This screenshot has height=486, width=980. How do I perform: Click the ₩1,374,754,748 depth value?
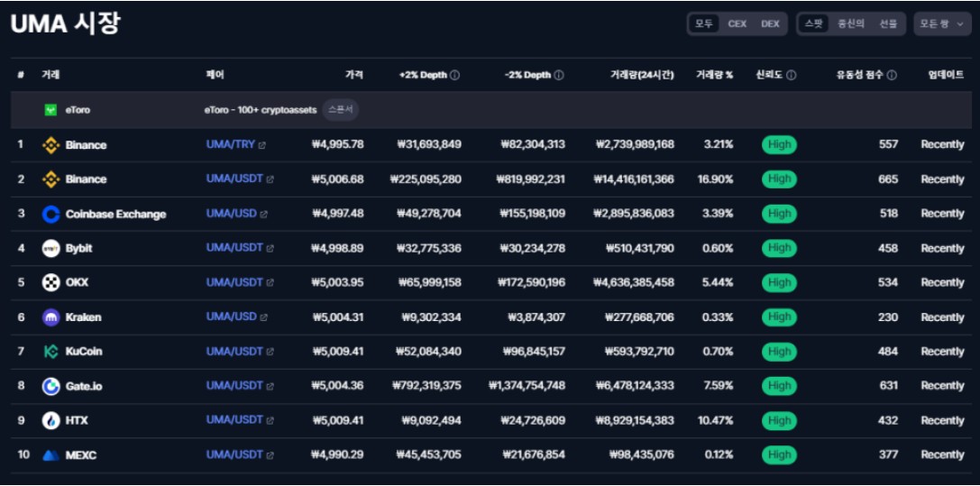(527, 386)
